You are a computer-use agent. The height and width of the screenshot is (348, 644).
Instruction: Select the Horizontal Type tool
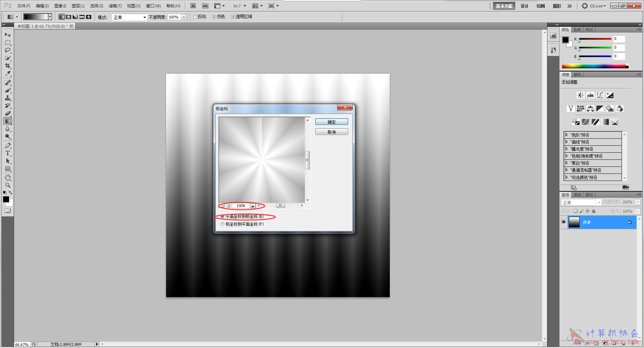(x=8, y=153)
